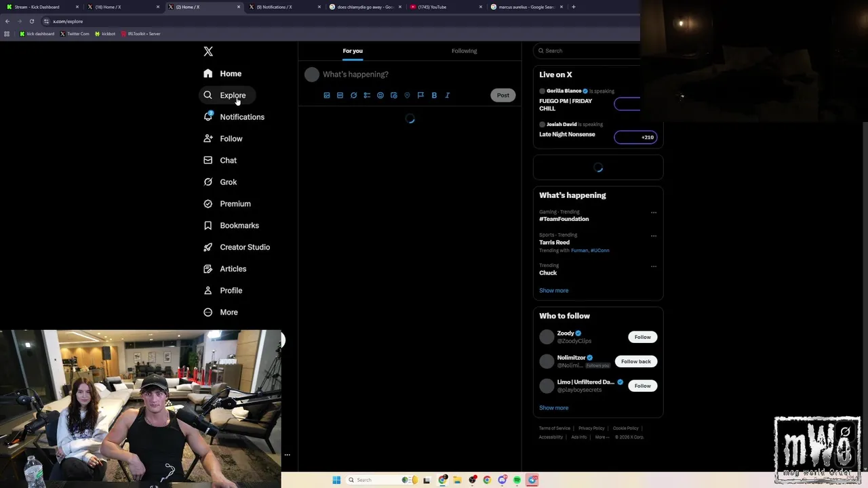
Task: Open the Tarris Reed trending topic
Action: click(554, 242)
